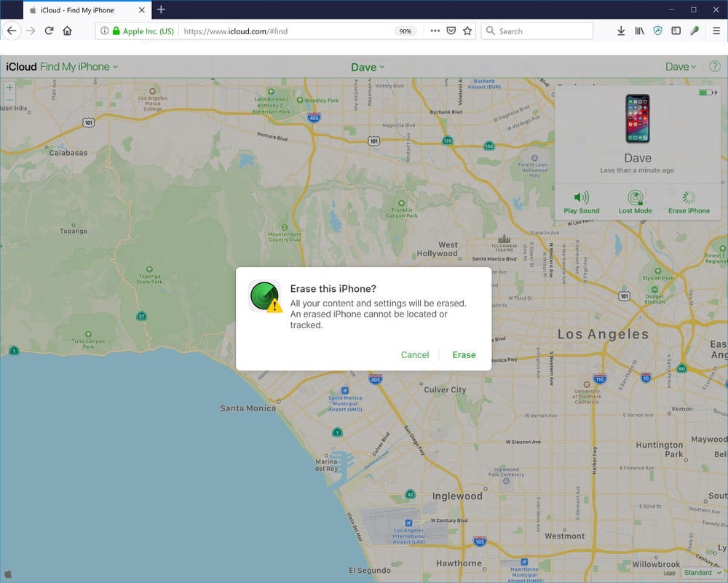
Task: Activate Lost Mode for Dave's iPhone
Action: [x=635, y=202]
